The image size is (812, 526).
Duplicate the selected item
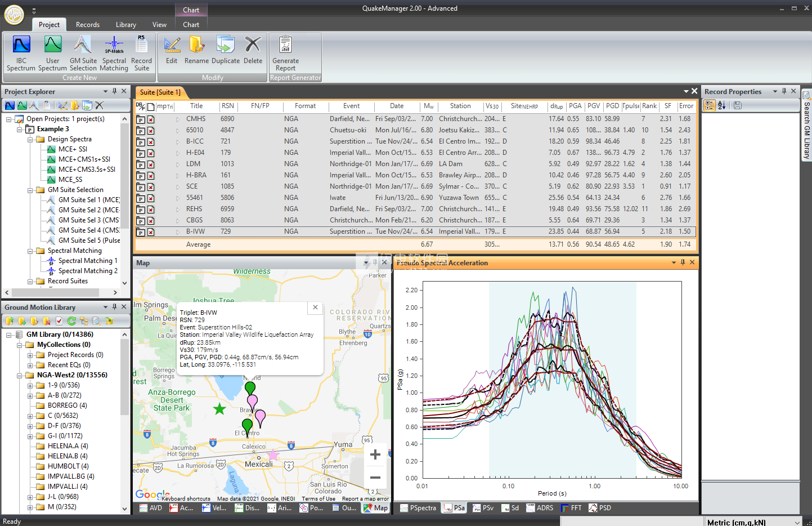(226, 51)
